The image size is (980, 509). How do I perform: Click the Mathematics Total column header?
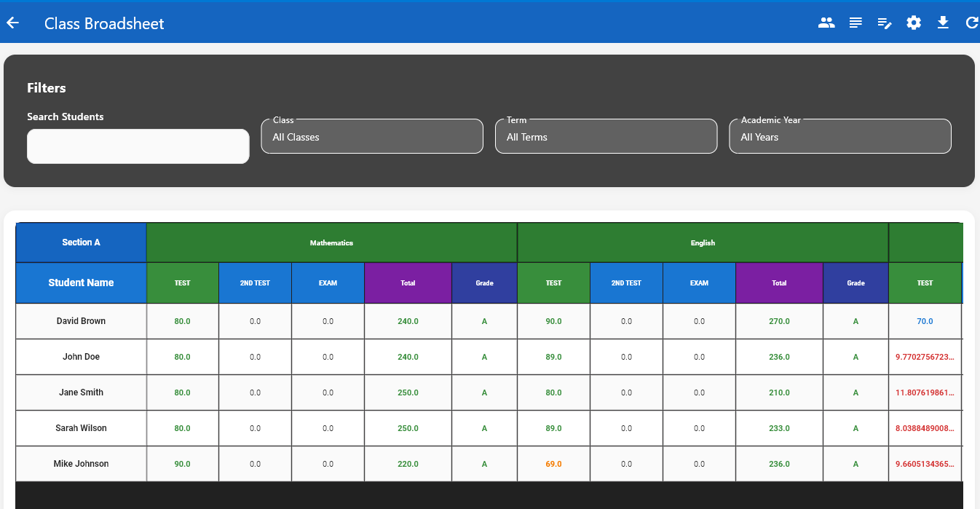click(x=408, y=283)
